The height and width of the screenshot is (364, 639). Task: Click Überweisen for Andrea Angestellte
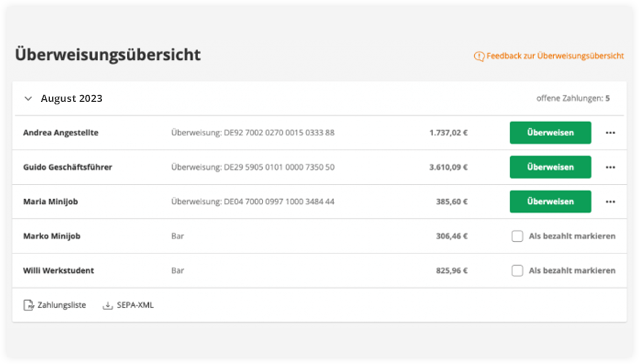[550, 132]
